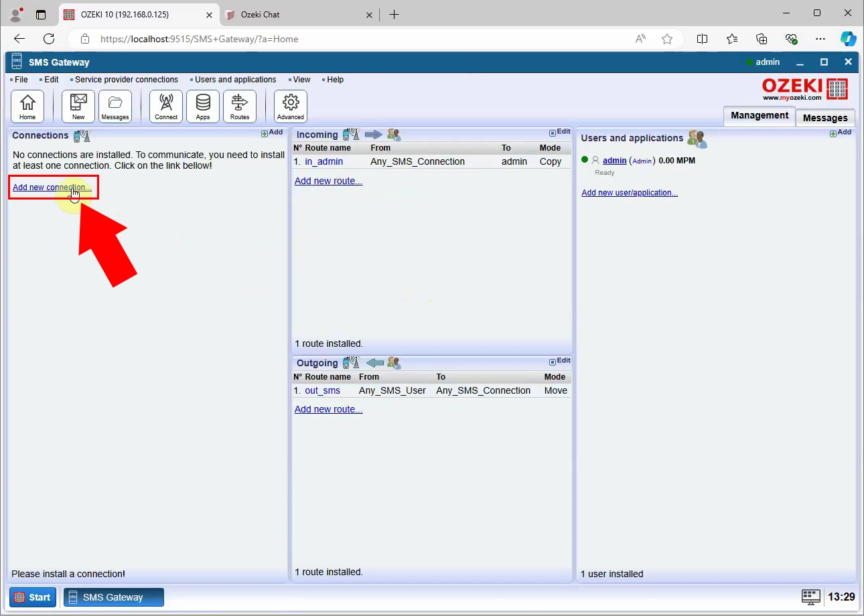Click Any_SMS_Connection cell in Incoming table
This screenshot has height=616, width=864.
coord(417,161)
